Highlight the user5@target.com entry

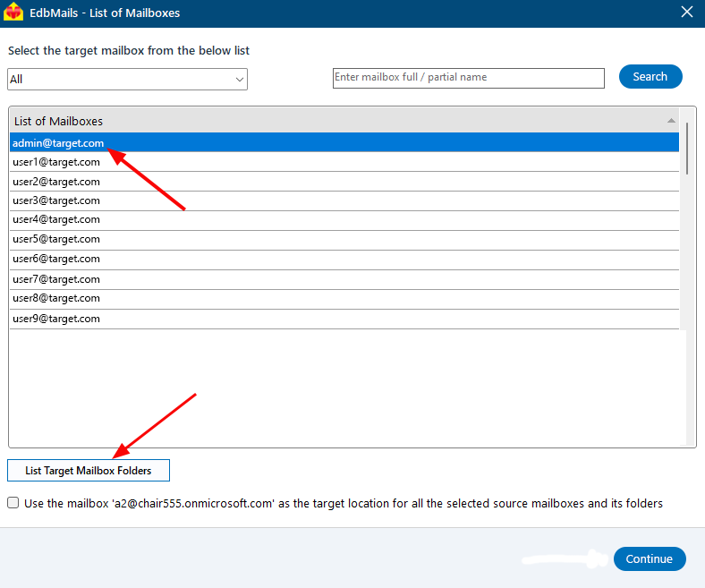56,239
